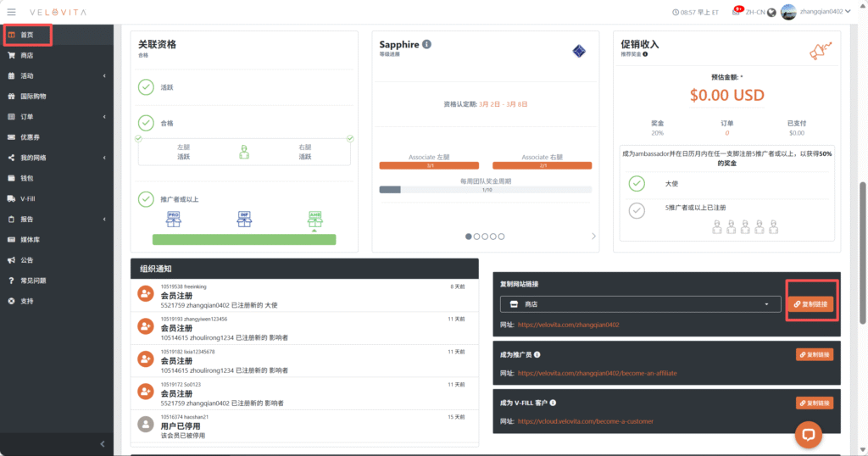Open 钱包 in the sidebar

pos(26,178)
